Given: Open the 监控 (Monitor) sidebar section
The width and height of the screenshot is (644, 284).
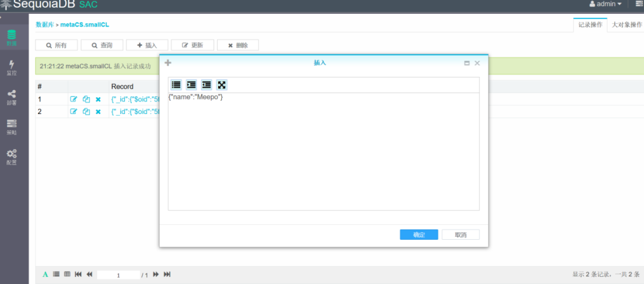Looking at the screenshot, I should tap(12, 68).
